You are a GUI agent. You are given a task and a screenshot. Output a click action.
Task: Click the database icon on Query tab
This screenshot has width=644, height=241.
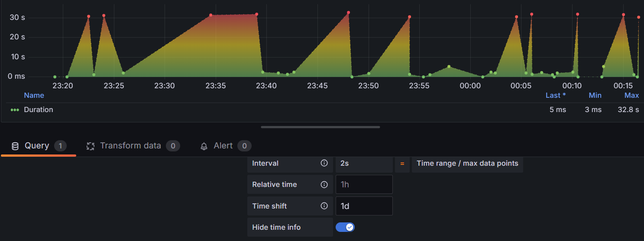pyautogui.click(x=15, y=146)
